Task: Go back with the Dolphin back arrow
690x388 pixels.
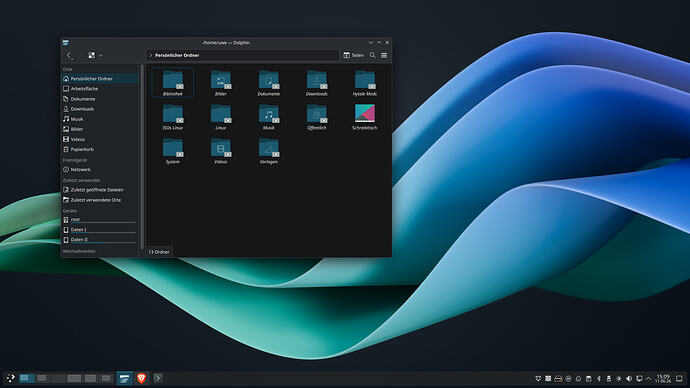Action: tap(69, 55)
